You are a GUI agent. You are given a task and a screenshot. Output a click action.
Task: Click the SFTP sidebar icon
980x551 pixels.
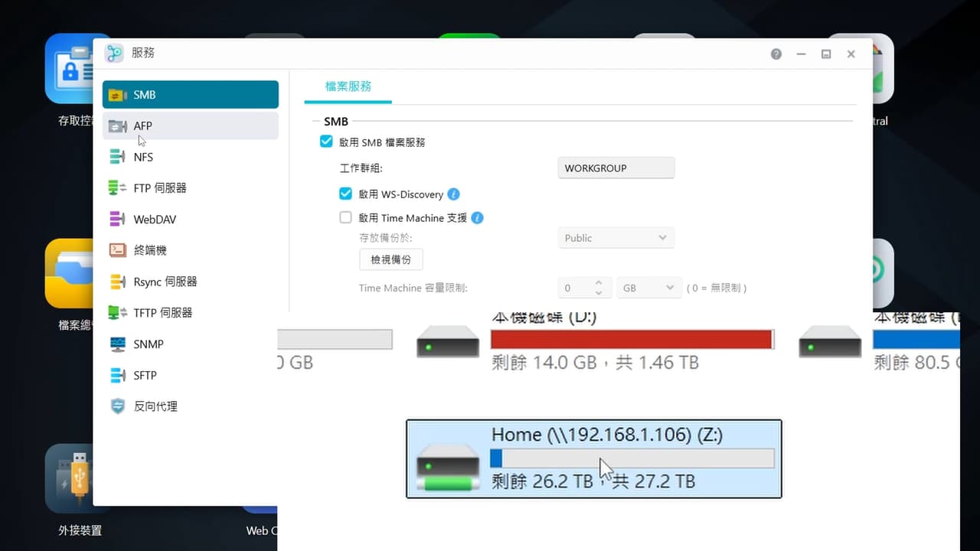(117, 375)
